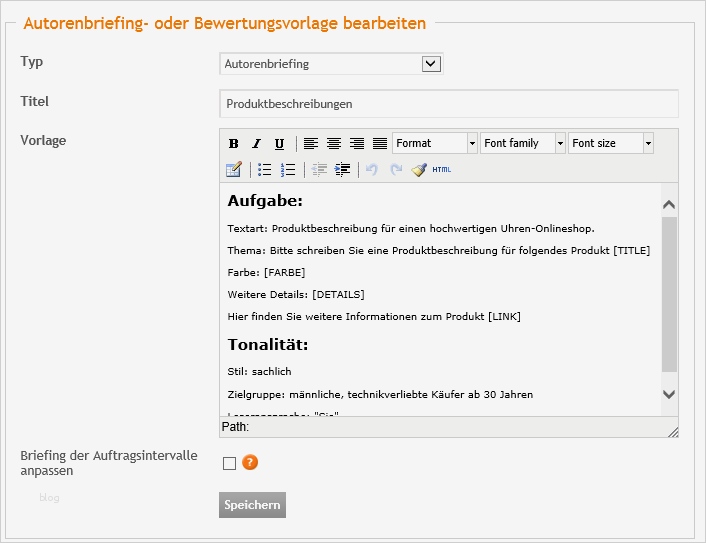Screen dimensions: 706x543
Task: Click the Speichern button
Action: pos(252,505)
